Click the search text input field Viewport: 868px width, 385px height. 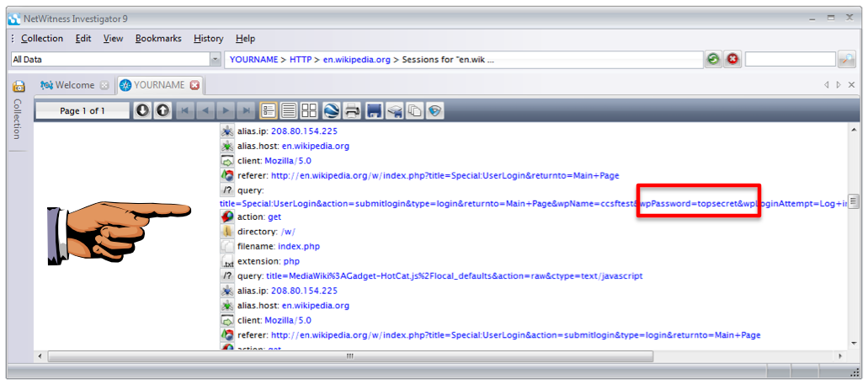[790, 59]
